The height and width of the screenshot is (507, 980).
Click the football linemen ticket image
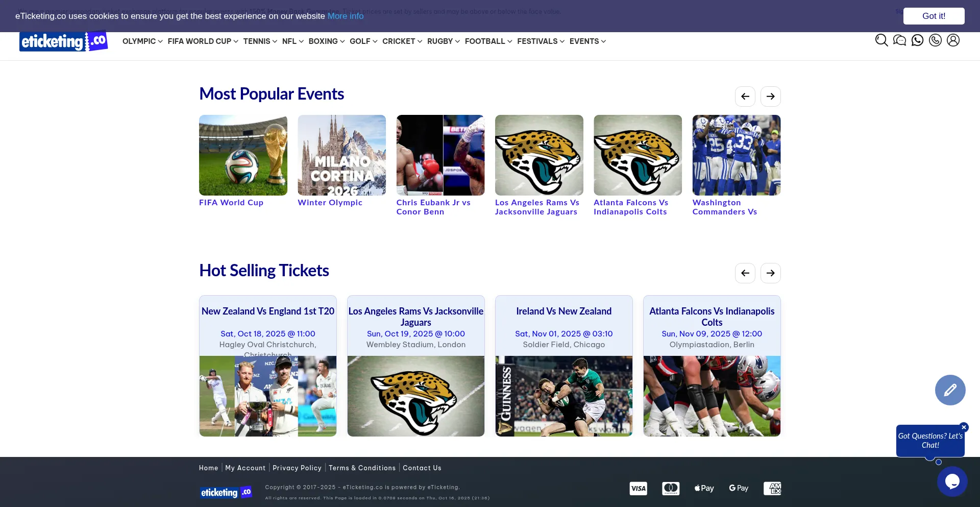pyautogui.click(x=712, y=396)
